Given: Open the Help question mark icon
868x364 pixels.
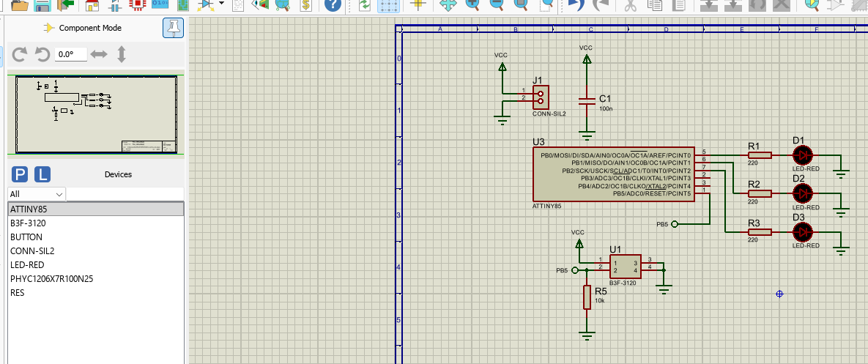Looking at the screenshot, I should [x=333, y=5].
